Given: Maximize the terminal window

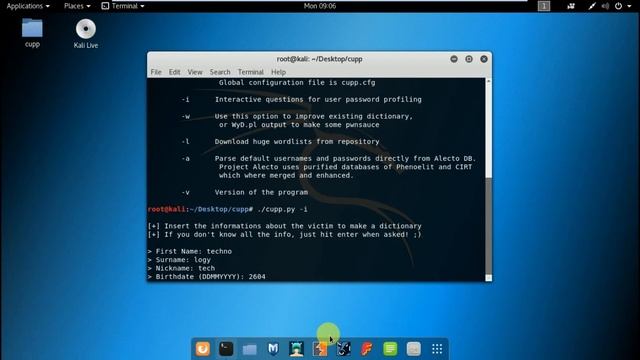Looking at the screenshot, I should coord(469,59).
